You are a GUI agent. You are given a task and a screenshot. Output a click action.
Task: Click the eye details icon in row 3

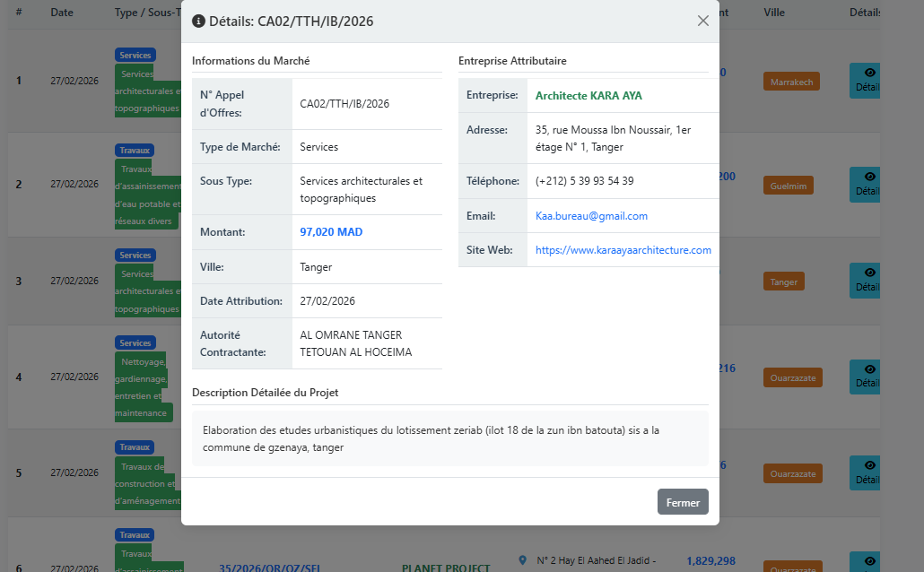click(868, 272)
